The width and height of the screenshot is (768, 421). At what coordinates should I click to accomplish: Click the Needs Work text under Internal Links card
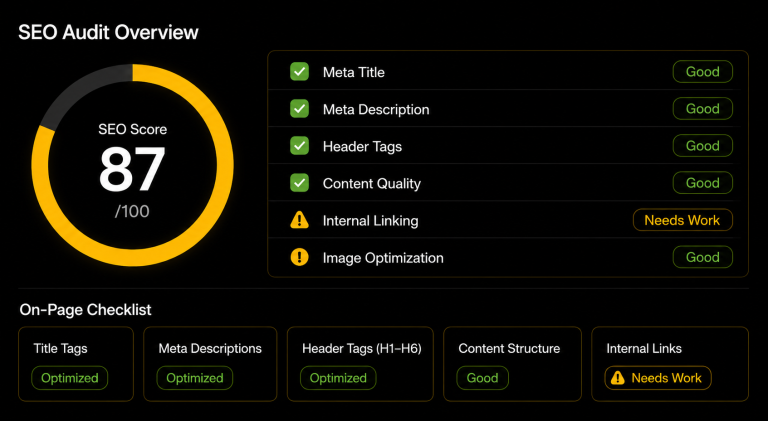pos(666,378)
